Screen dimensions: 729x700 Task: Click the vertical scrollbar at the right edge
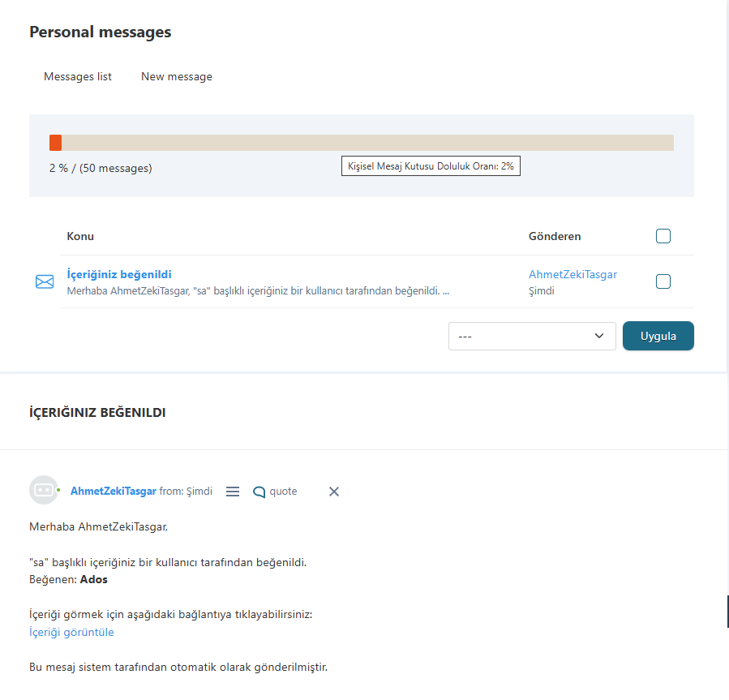tap(727, 612)
